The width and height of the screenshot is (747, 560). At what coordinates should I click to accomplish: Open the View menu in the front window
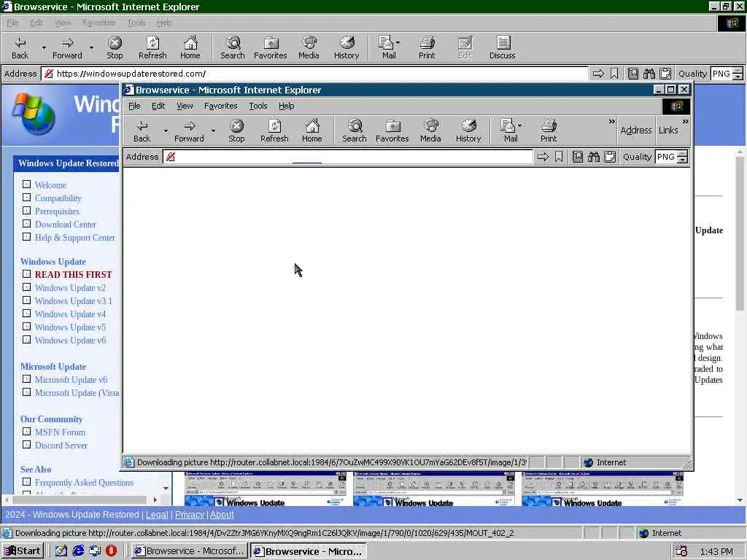click(185, 106)
